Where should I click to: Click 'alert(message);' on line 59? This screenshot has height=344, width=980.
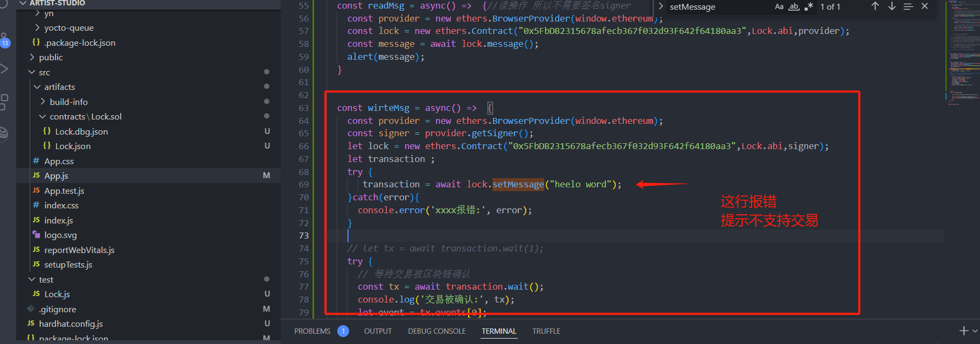coord(386,57)
